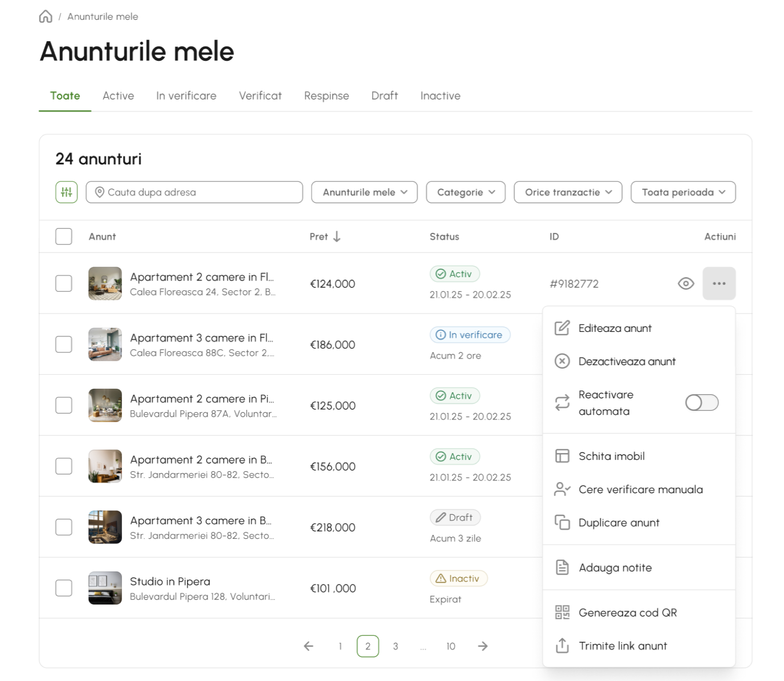Click the X circle icon for Dezactiveaza anunt
Screen dimensions: 784x681
click(562, 361)
